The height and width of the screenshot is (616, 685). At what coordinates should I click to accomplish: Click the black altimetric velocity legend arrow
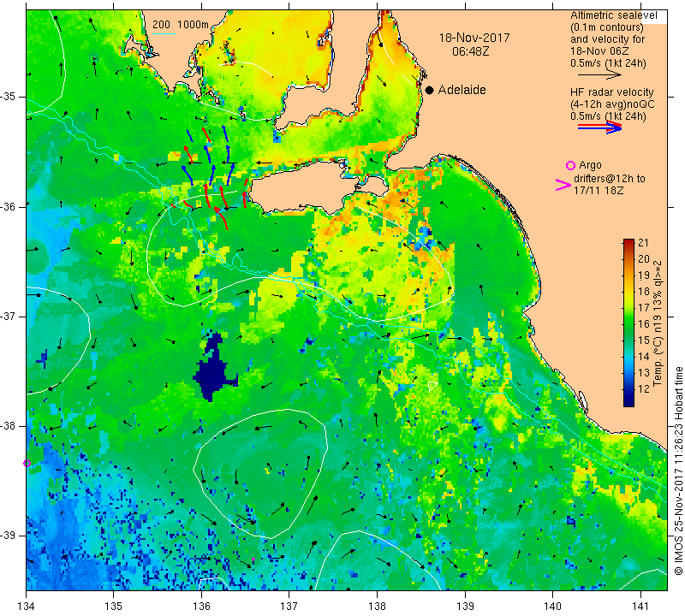point(599,74)
